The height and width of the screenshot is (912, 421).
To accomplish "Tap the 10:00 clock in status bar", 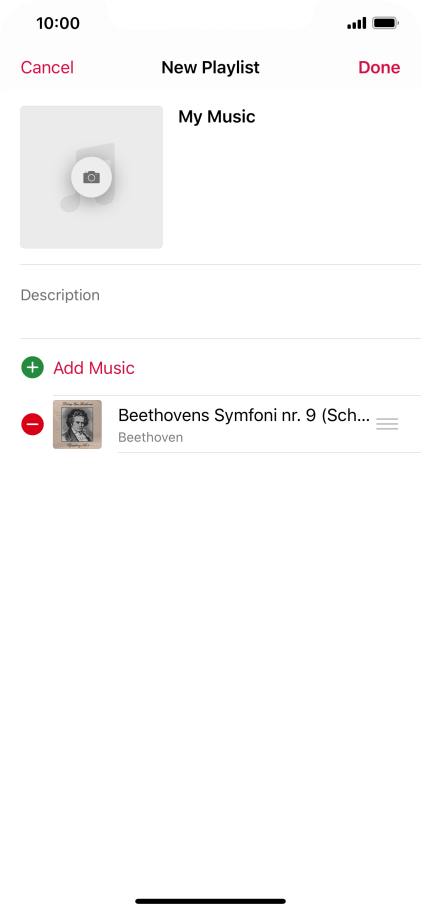I will tap(58, 23).
